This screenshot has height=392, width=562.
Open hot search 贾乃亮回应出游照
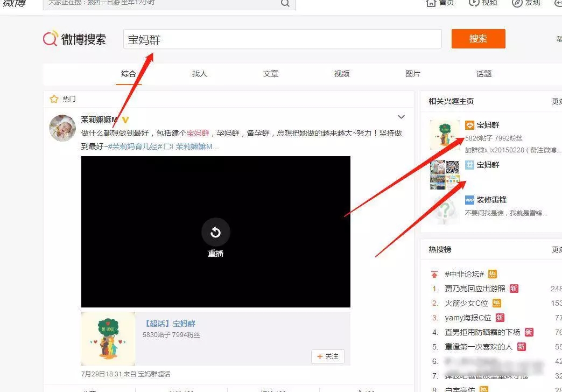pyautogui.click(x=475, y=289)
